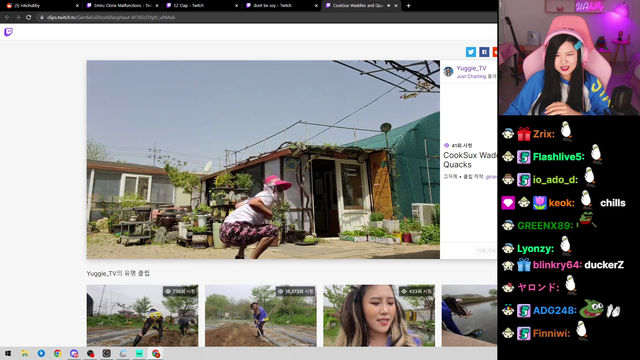This screenshot has height=360, width=640.
Task: Share the clip on Facebook
Action: point(484,52)
